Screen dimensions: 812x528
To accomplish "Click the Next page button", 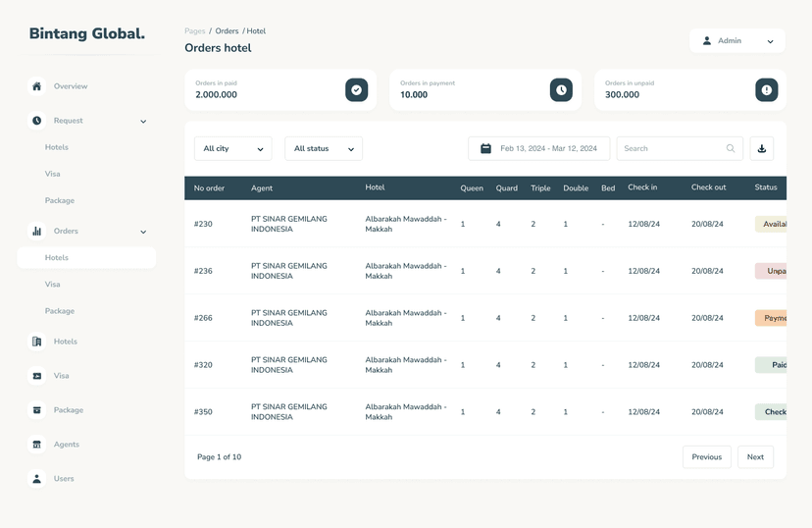I will (x=755, y=456).
